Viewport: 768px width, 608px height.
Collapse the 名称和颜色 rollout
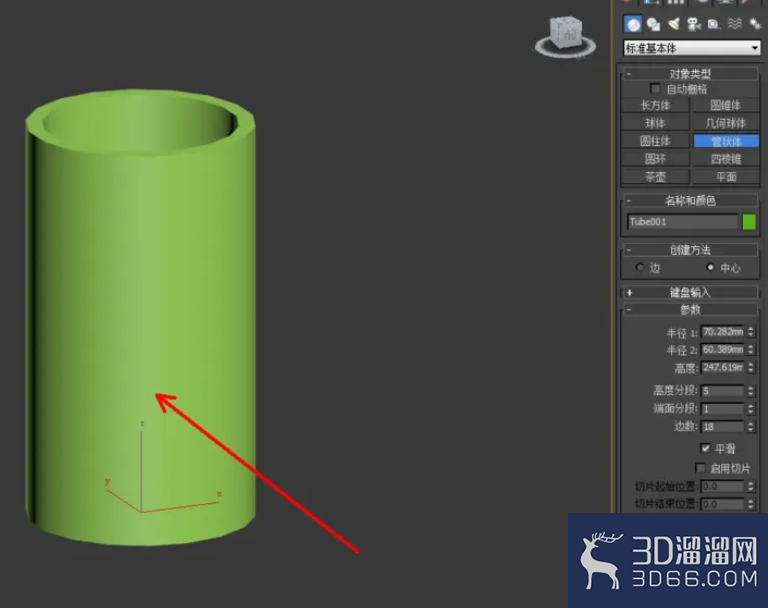point(690,200)
